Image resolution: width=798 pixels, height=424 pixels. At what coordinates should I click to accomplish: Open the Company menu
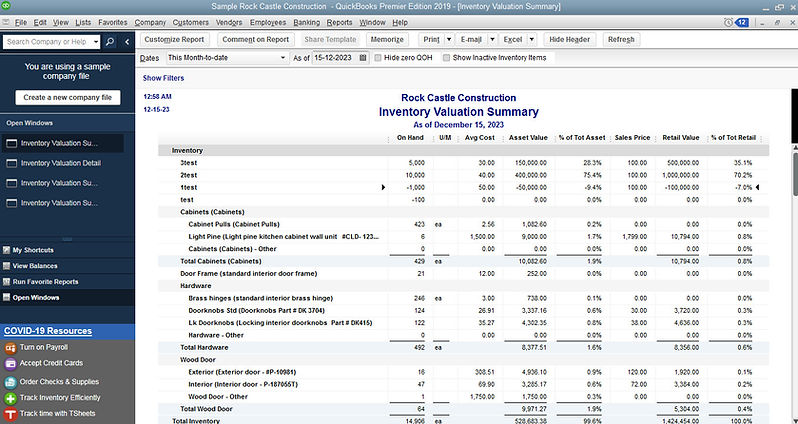(x=150, y=22)
